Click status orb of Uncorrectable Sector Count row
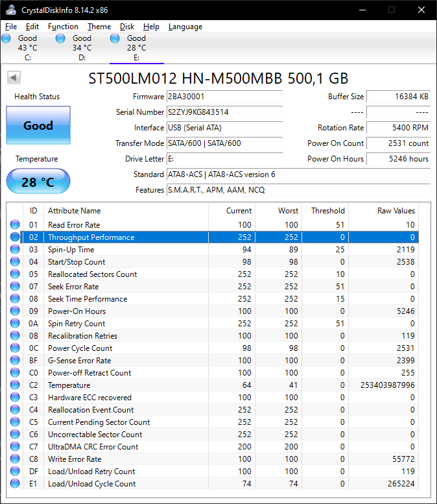437x504 pixels. tap(15, 434)
